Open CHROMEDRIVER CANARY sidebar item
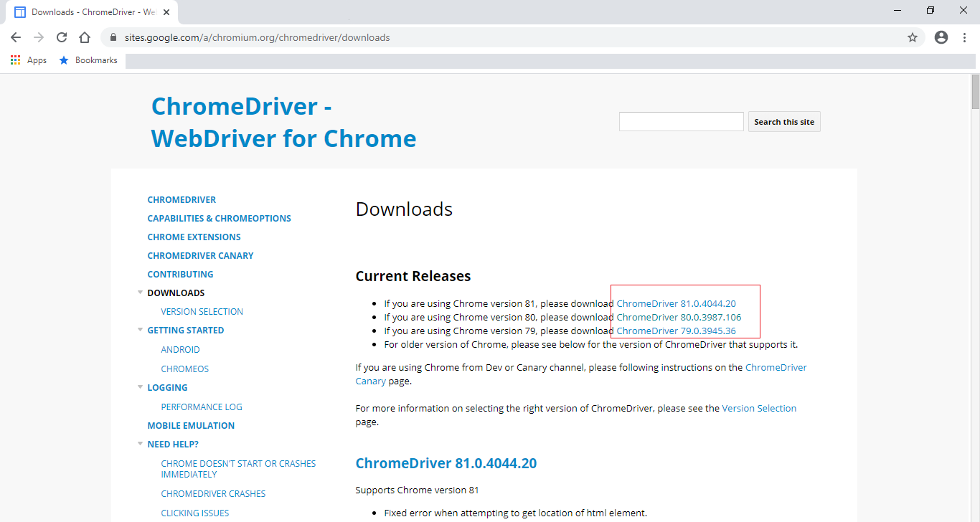980x522 pixels. click(200, 256)
